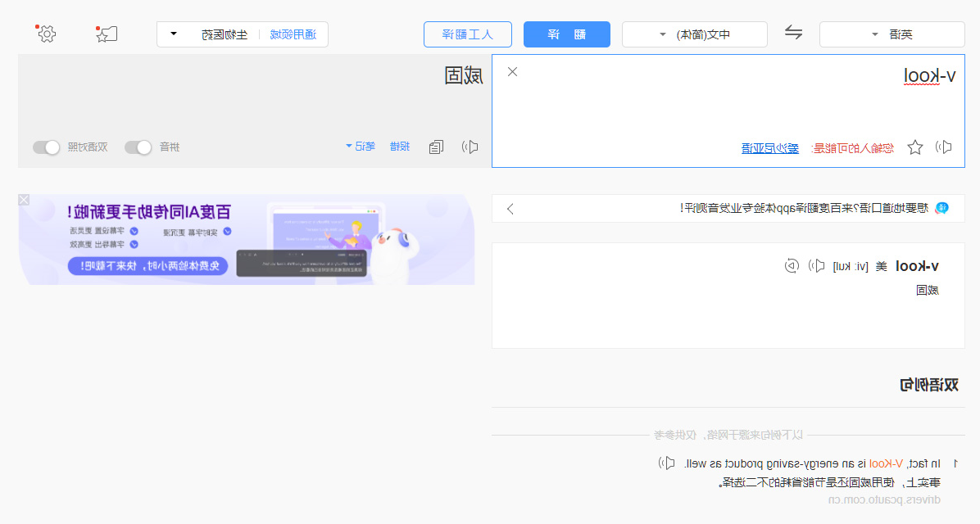The width and height of the screenshot is (980, 524).
Task: Play American pronunciation of dictionary entry v-kool
Action: coord(816,266)
